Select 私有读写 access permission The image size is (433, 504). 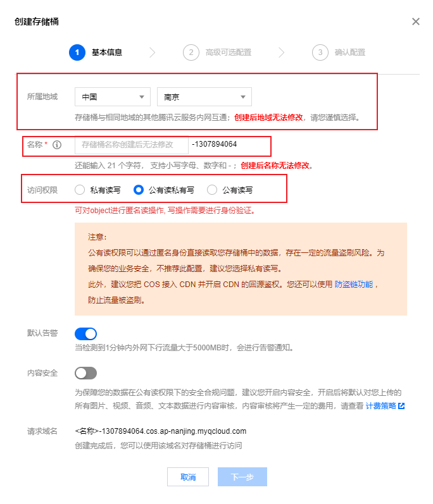click(x=80, y=190)
